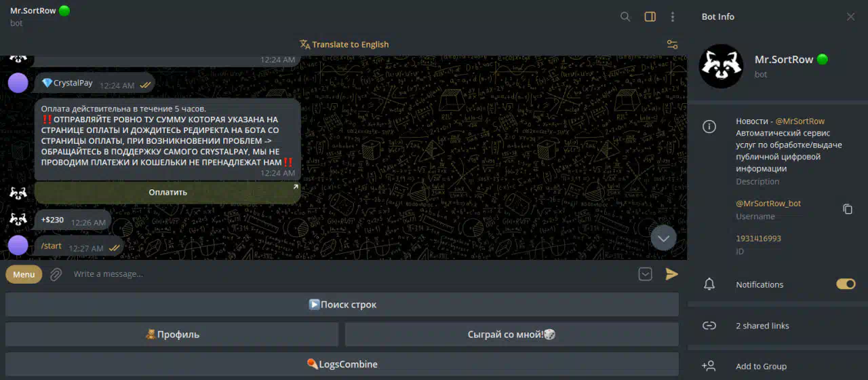This screenshot has height=380, width=868.
Task: Open the three-dot more options menu
Action: (673, 17)
